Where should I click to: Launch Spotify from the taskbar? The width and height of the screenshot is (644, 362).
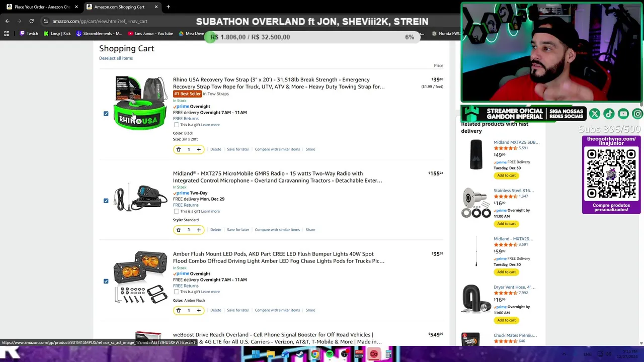330,354
